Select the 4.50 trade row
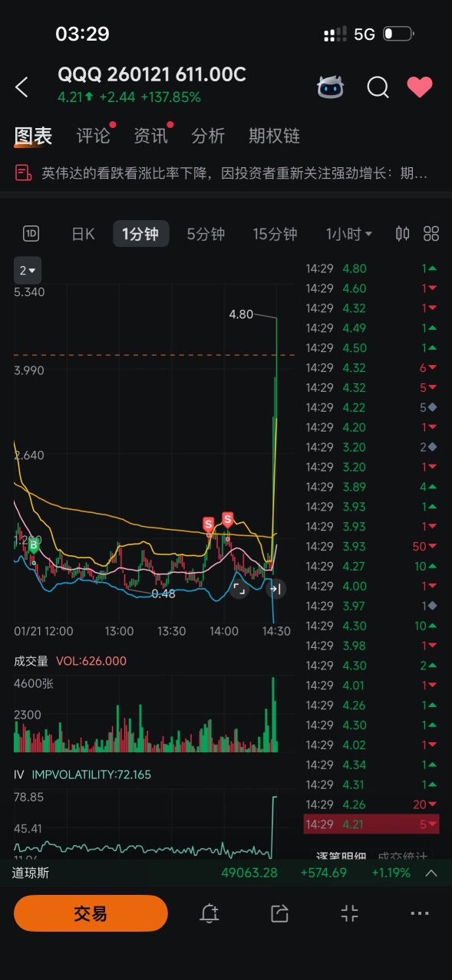This screenshot has width=452, height=980. pyautogui.click(x=372, y=348)
